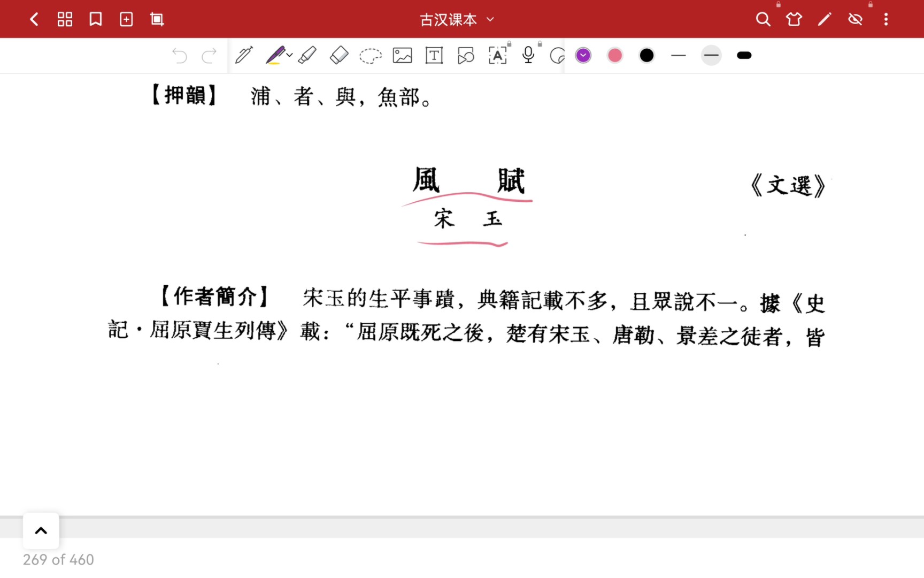This screenshot has width=924, height=578.
Task: Tap the 【作者簡介】 heading
Action: [x=215, y=296]
